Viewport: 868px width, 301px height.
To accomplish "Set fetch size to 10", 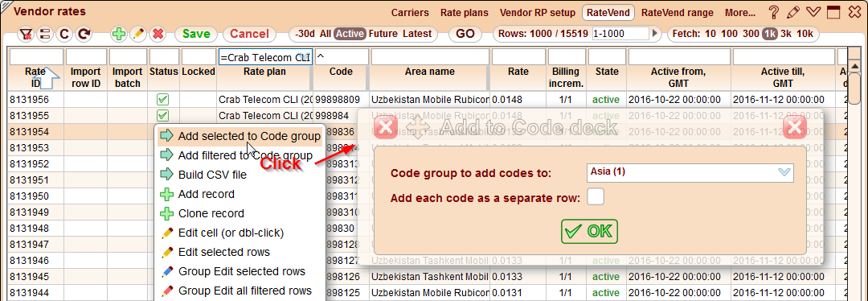I will [710, 34].
